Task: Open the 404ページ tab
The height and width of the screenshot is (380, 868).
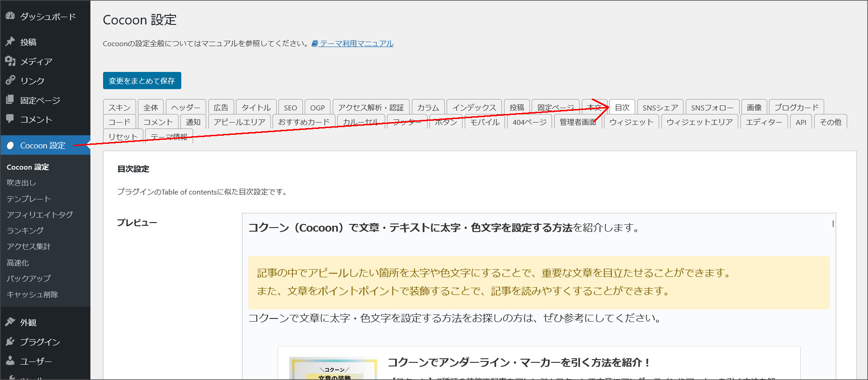Action: (x=529, y=122)
